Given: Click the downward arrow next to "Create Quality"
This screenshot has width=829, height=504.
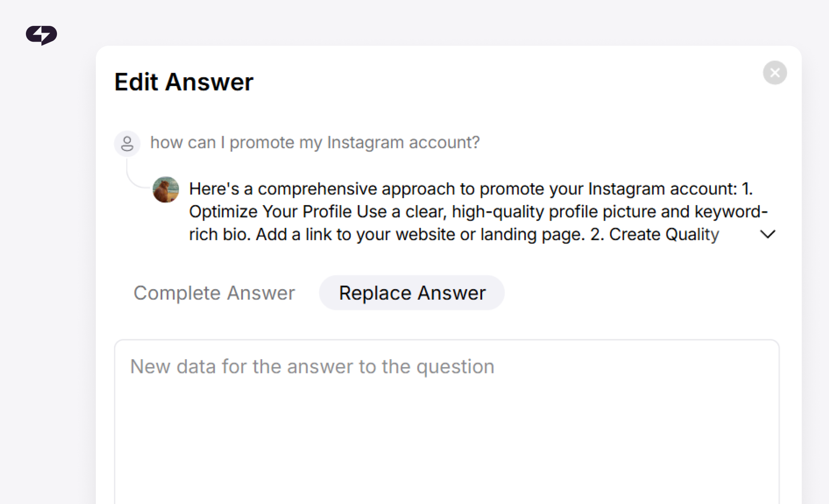Looking at the screenshot, I should (768, 234).
